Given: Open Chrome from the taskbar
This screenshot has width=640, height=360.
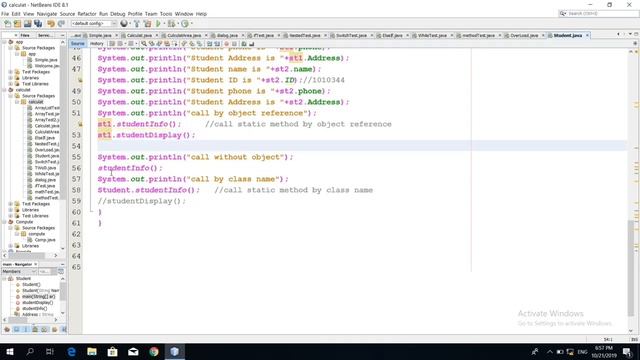Looking at the screenshot, I should point(154,351).
